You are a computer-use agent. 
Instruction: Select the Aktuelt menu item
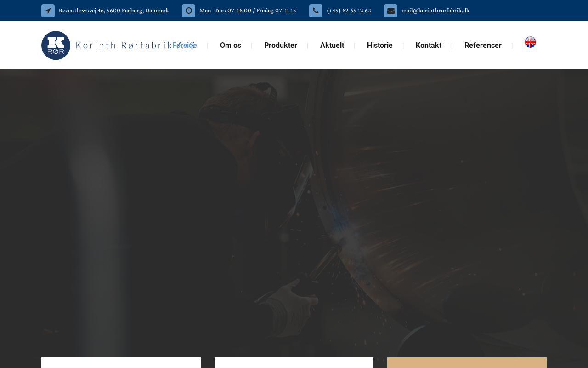(x=332, y=45)
